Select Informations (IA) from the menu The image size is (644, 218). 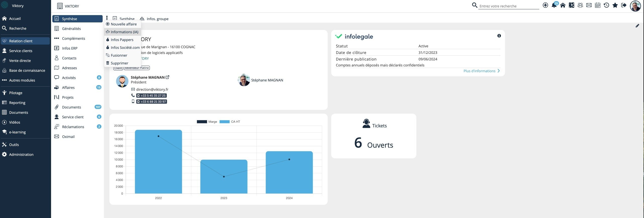point(124,32)
